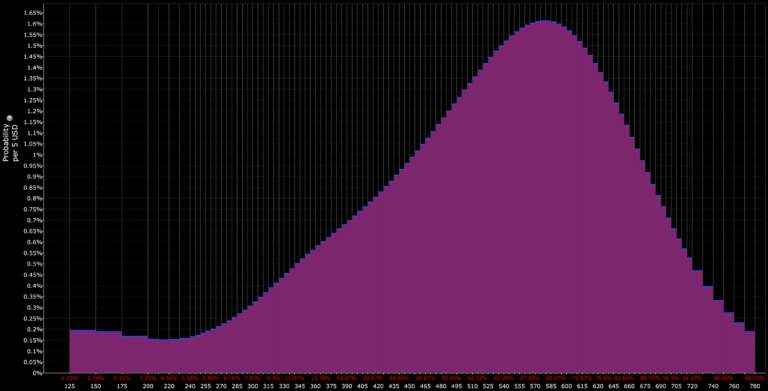Click the red 42.02% cumulative probability label
Screen dimensions: 768x391
click(x=478, y=379)
